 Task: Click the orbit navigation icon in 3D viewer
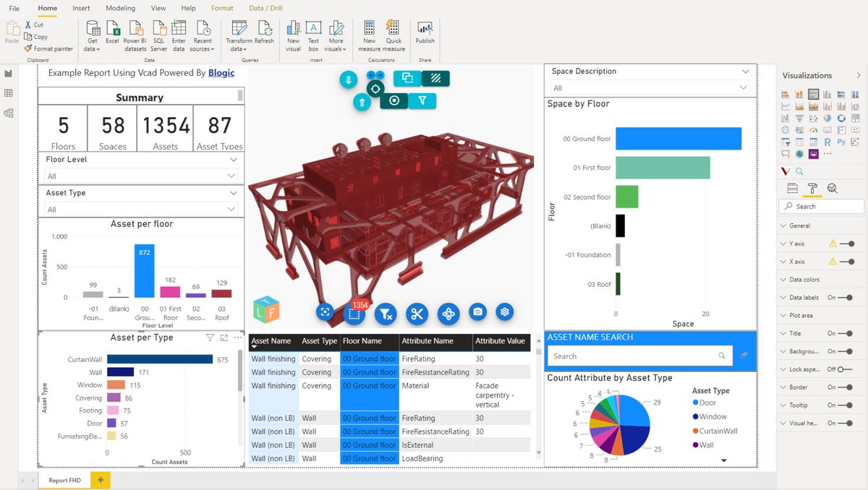click(448, 314)
